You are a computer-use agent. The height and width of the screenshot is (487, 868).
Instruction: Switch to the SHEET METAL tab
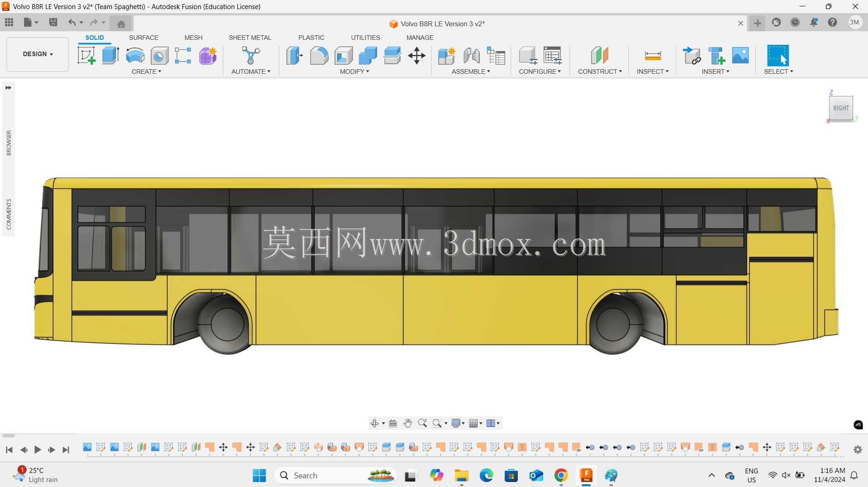tap(250, 38)
